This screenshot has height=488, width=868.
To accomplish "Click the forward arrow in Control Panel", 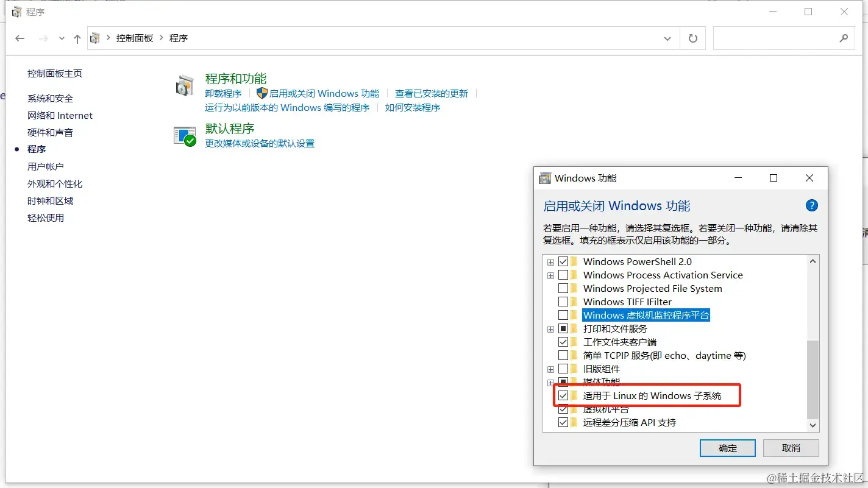I will point(43,38).
